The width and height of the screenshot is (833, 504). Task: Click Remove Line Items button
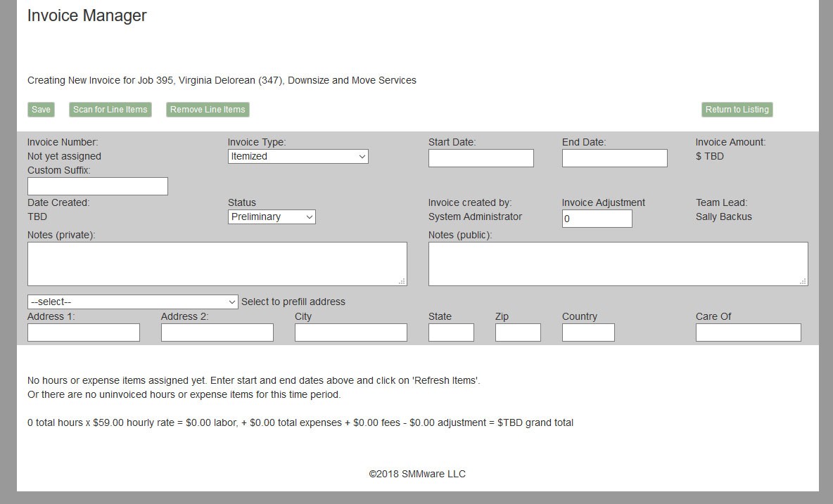pyautogui.click(x=208, y=109)
